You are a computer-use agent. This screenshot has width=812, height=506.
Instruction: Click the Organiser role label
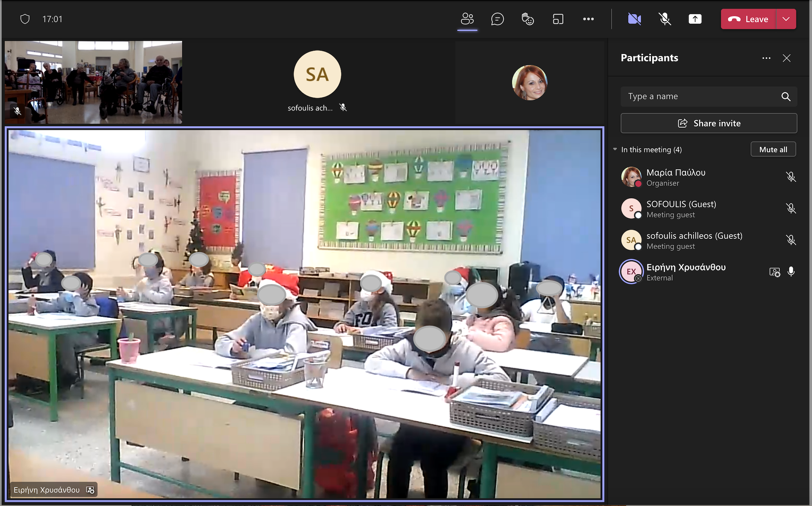click(663, 183)
